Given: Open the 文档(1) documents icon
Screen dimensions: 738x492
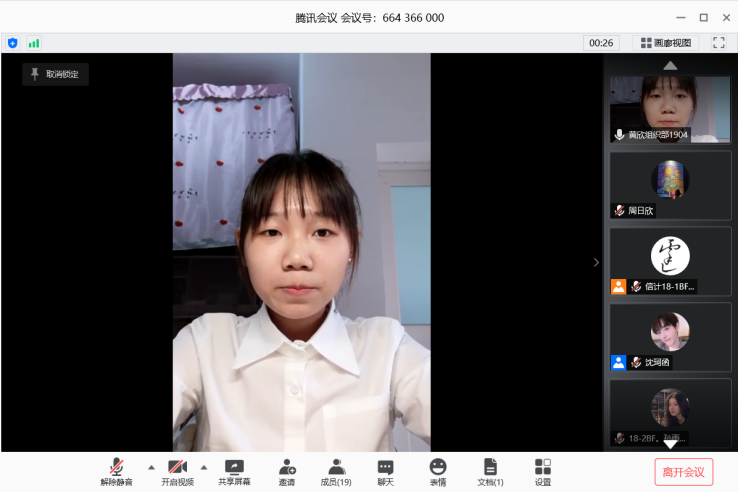Looking at the screenshot, I should click(x=490, y=471).
